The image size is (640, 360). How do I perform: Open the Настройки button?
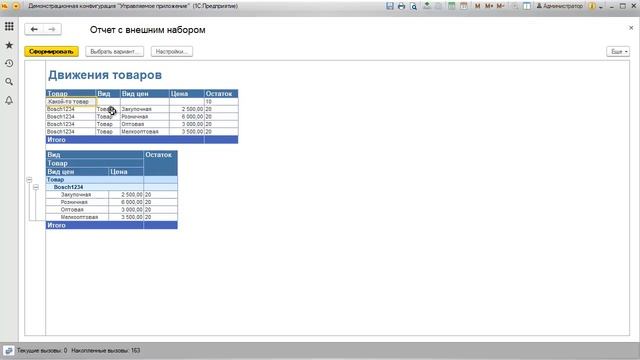(x=172, y=51)
